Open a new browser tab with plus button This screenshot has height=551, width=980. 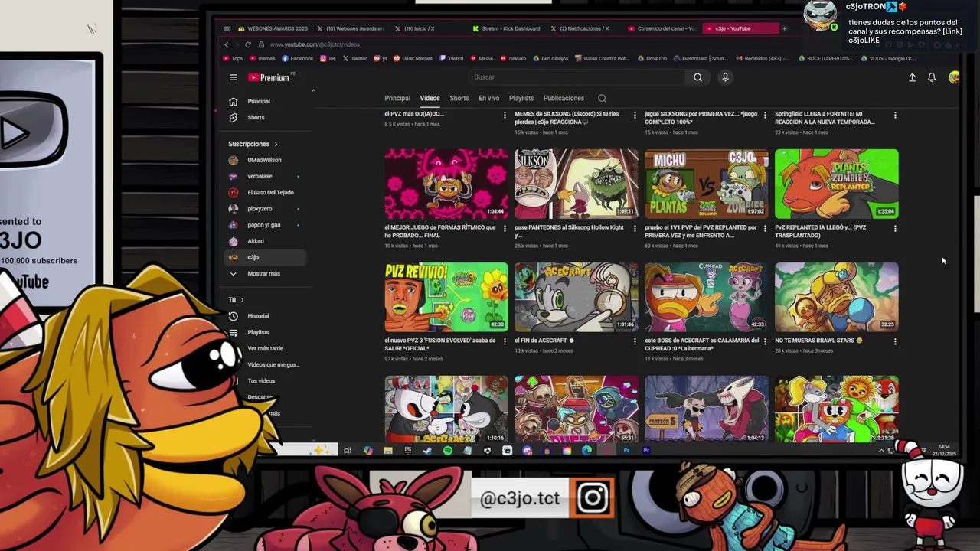784,28
